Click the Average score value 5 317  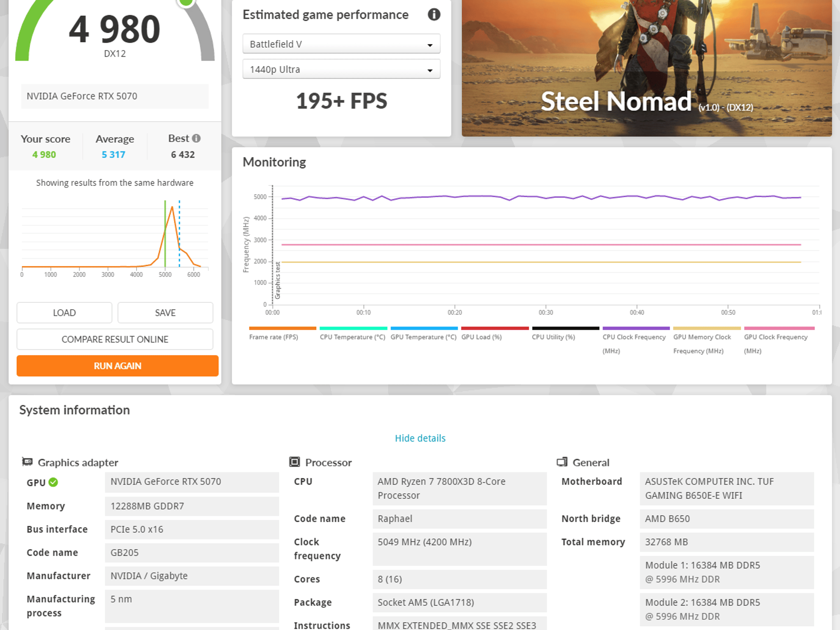point(114,155)
